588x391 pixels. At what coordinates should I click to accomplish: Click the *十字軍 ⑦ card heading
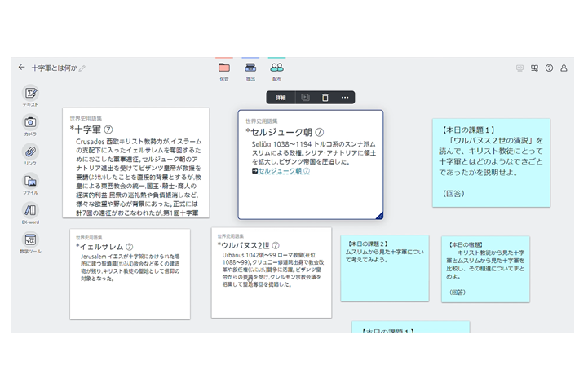tap(91, 130)
